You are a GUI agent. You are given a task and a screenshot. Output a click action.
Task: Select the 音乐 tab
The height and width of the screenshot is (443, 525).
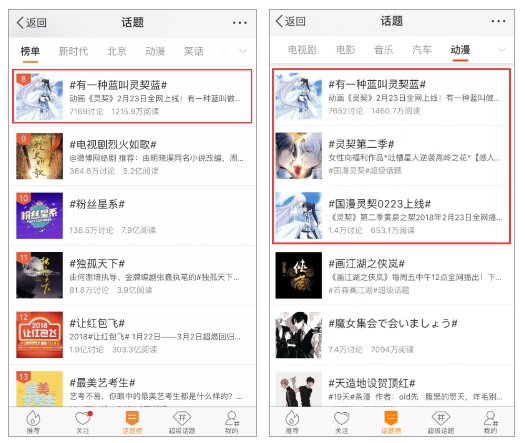click(384, 50)
